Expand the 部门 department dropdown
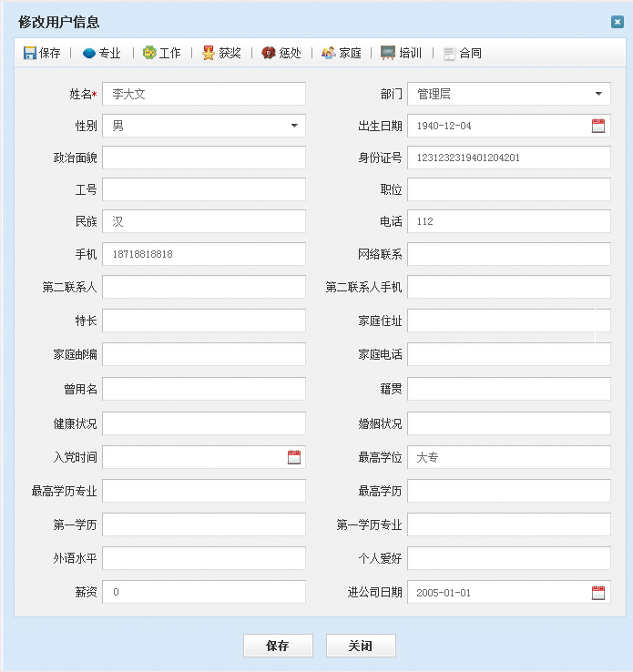 (x=598, y=94)
